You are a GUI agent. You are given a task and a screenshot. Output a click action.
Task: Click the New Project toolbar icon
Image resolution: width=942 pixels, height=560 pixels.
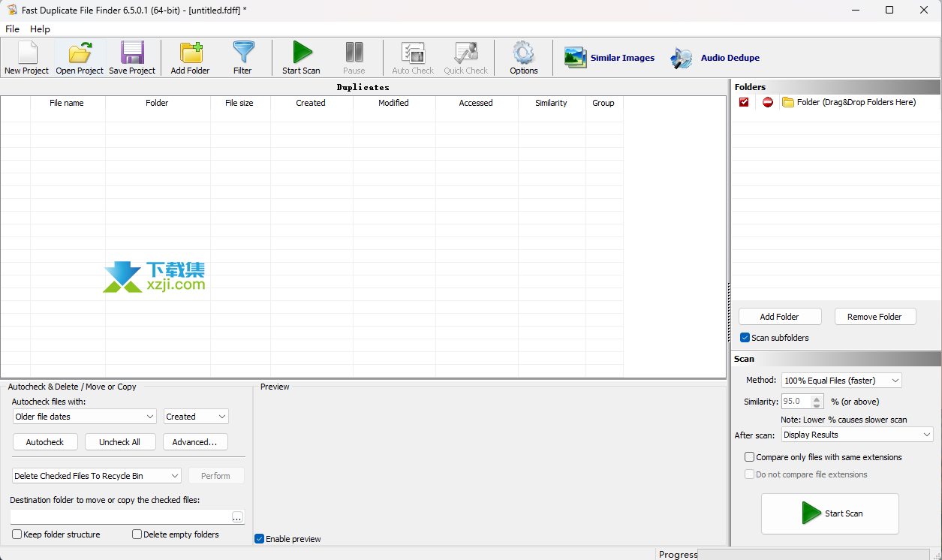[x=27, y=53]
